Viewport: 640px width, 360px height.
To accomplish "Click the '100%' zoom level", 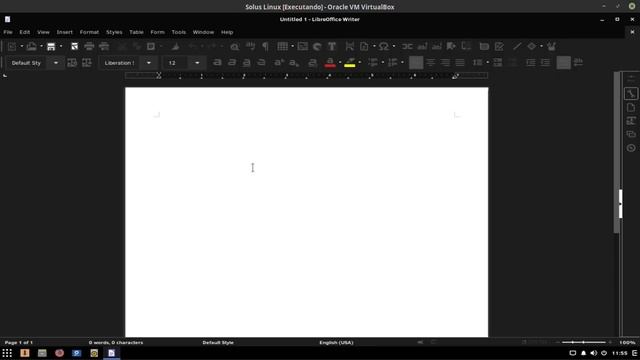I will click(x=627, y=342).
